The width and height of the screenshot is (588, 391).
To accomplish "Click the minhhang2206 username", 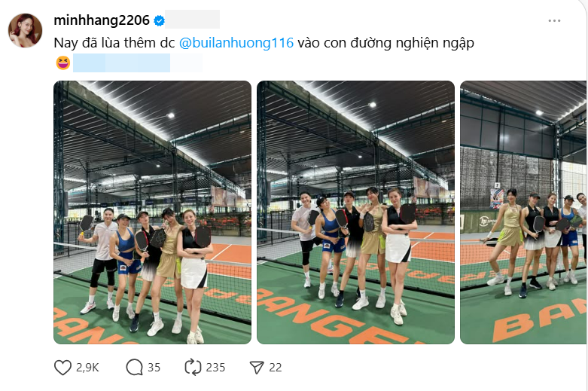I will coord(102,20).
